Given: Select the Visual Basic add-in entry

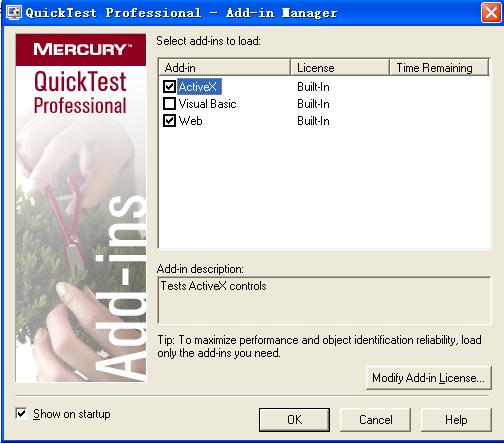Looking at the screenshot, I should point(207,104).
